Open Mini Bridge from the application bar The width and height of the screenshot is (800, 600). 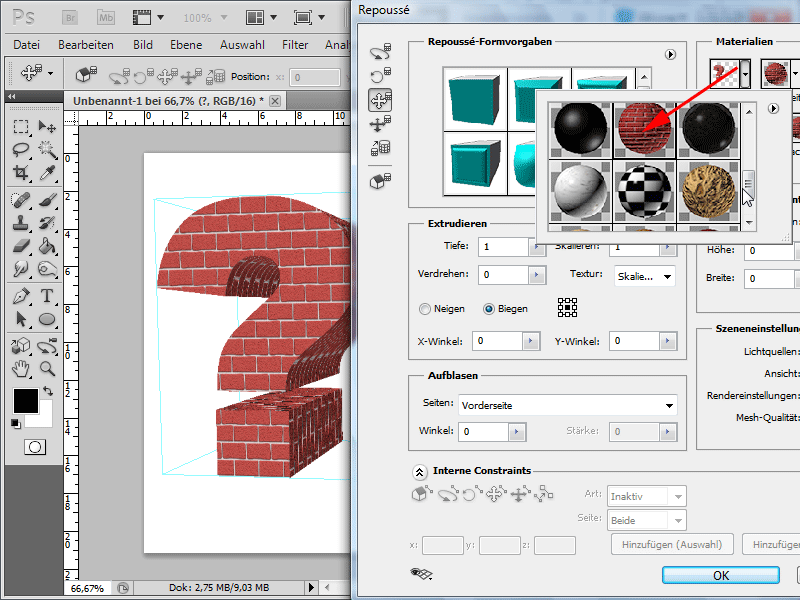[106, 18]
